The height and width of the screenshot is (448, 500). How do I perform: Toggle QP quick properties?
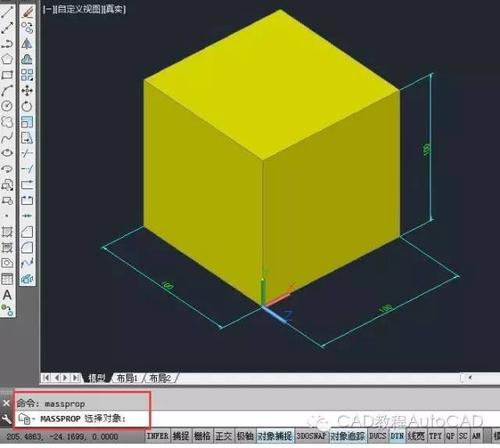point(450,436)
